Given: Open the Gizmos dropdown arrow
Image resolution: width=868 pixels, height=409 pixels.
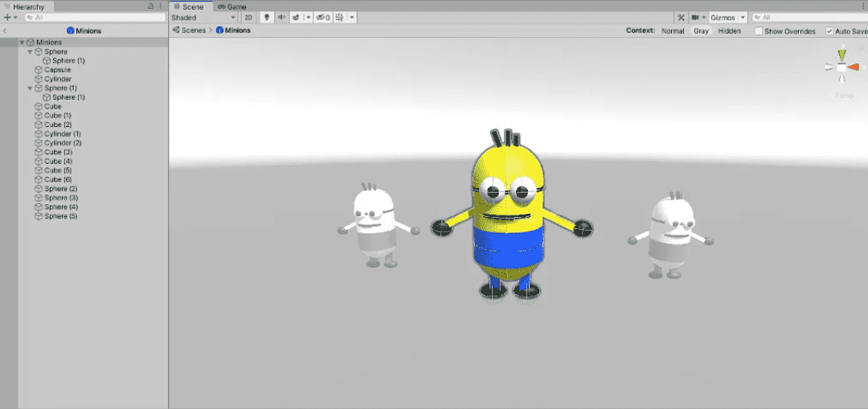Looking at the screenshot, I should coord(743,18).
